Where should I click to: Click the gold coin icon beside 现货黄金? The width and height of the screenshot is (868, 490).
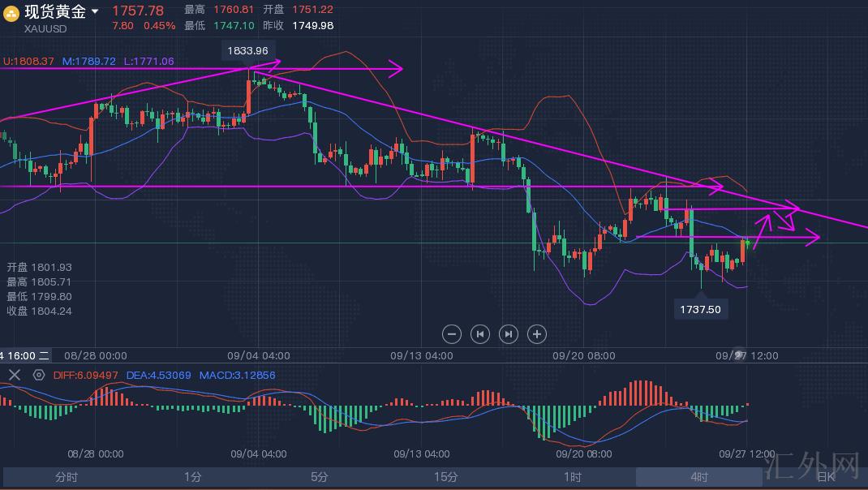[x=11, y=14]
